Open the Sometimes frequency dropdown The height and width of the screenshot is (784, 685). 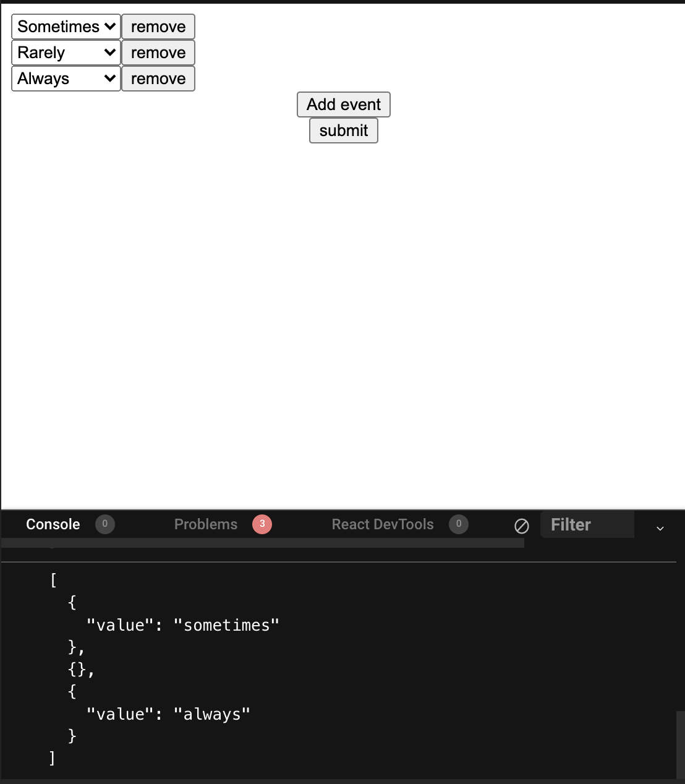pyautogui.click(x=65, y=27)
